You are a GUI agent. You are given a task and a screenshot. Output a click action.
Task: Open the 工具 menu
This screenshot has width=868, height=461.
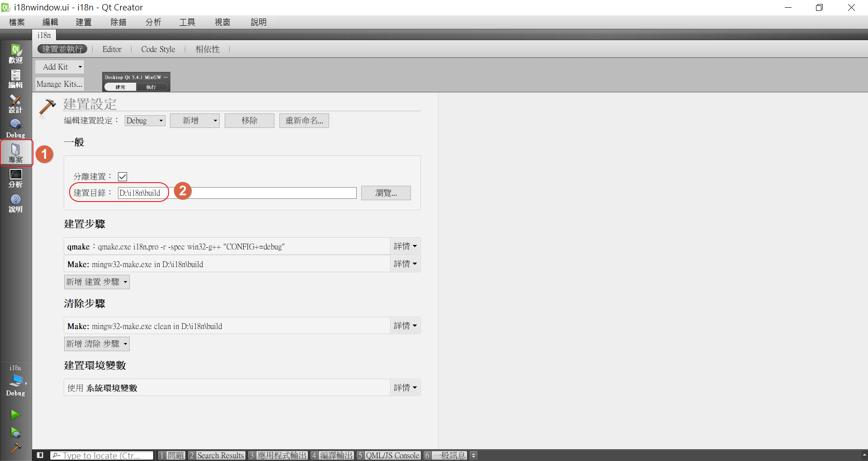[x=187, y=22]
